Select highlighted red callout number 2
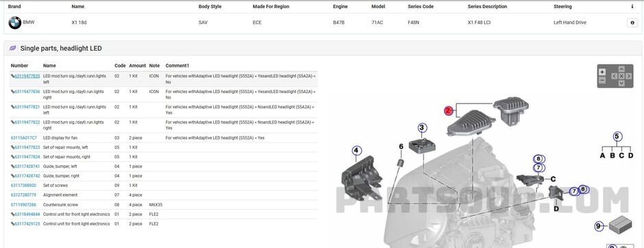The height and width of the screenshot is (248, 644). pos(449,110)
